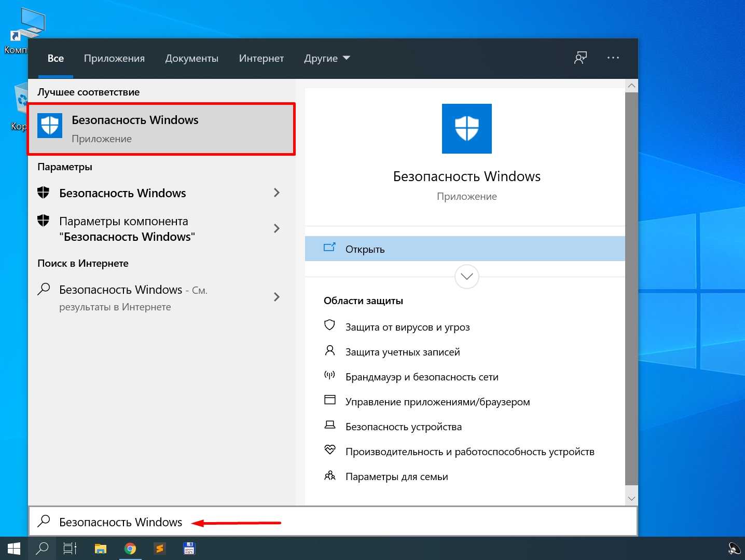Open the Windows Security best match result
The height and width of the screenshot is (560, 745).
click(x=161, y=129)
